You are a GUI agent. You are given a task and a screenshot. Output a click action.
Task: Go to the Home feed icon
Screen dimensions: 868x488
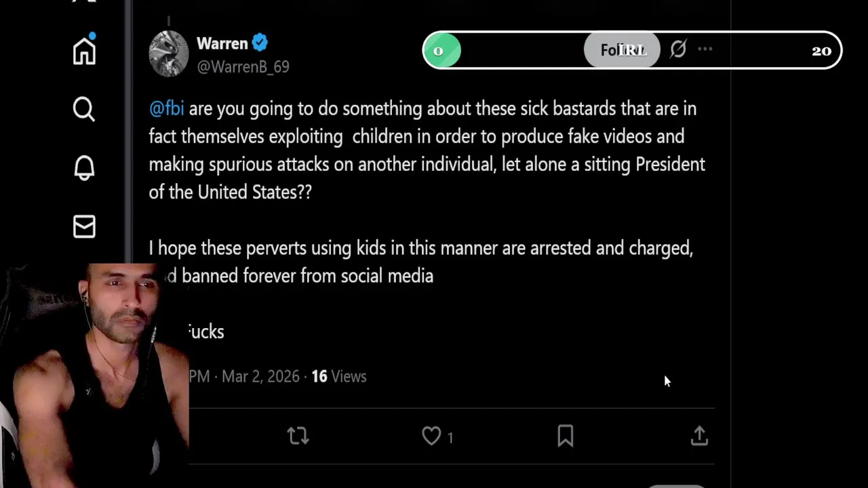85,51
